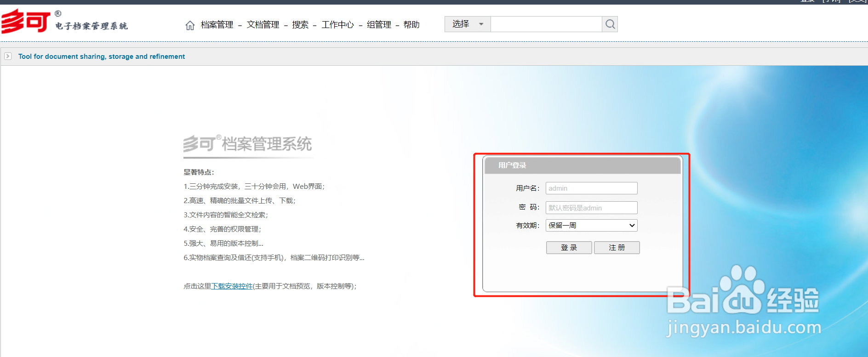
Task: Click feature line 6.实物档案查询及借还
Action: [x=274, y=257]
